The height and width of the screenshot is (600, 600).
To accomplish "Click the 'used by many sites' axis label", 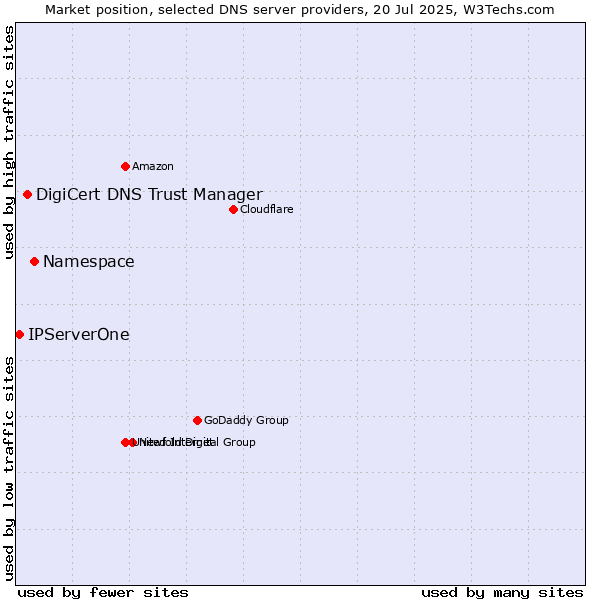I will point(502,593).
